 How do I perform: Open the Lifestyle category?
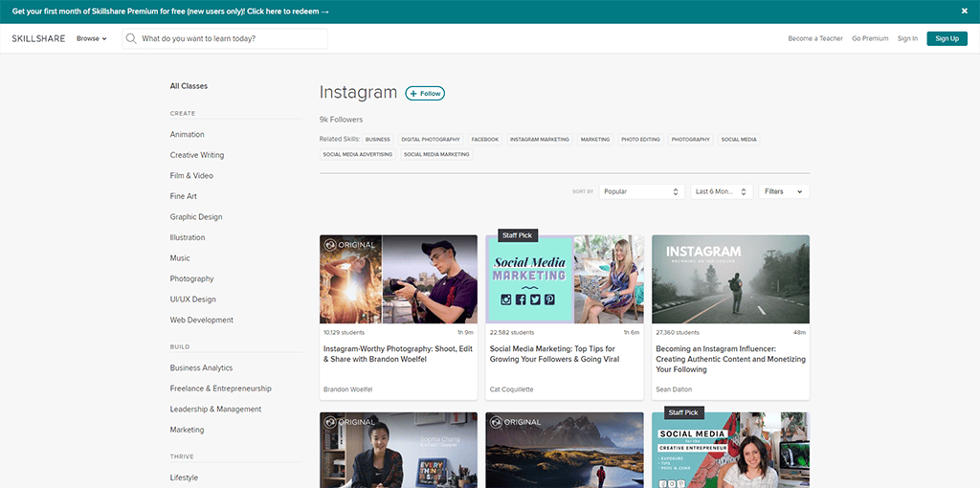click(184, 477)
